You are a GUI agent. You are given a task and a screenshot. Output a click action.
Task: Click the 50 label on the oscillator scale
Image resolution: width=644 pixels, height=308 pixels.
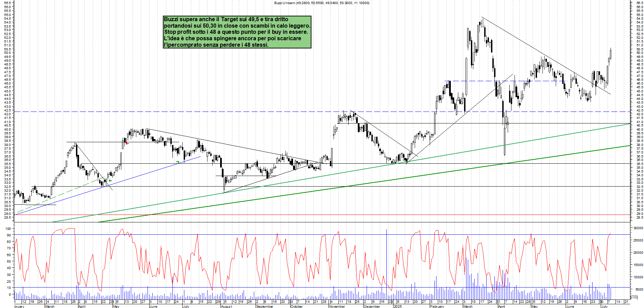tap(9, 261)
